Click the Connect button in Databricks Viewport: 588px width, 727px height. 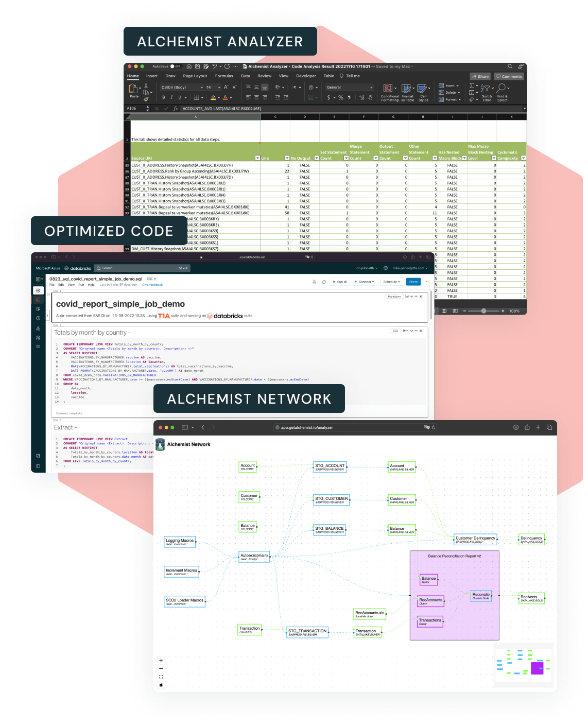click(x=365, y=282)
